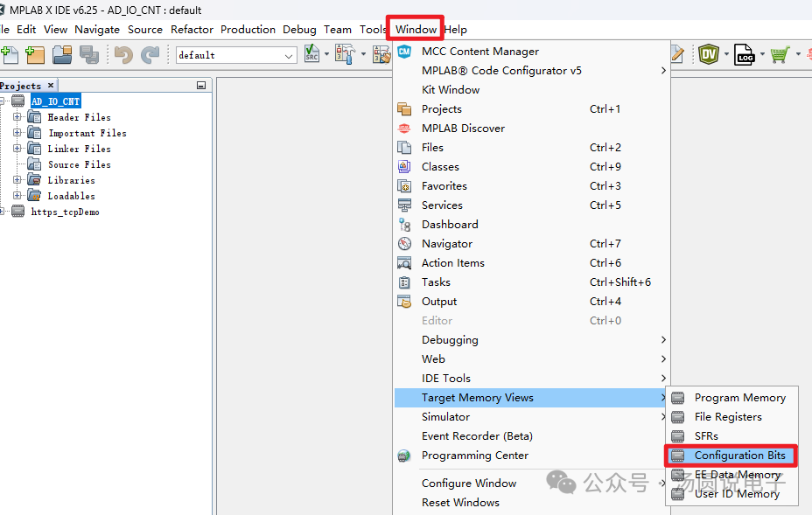The image size is (812, 515).
Task: Click the Action Items menu icon
Action: click(x=404, y=263)
